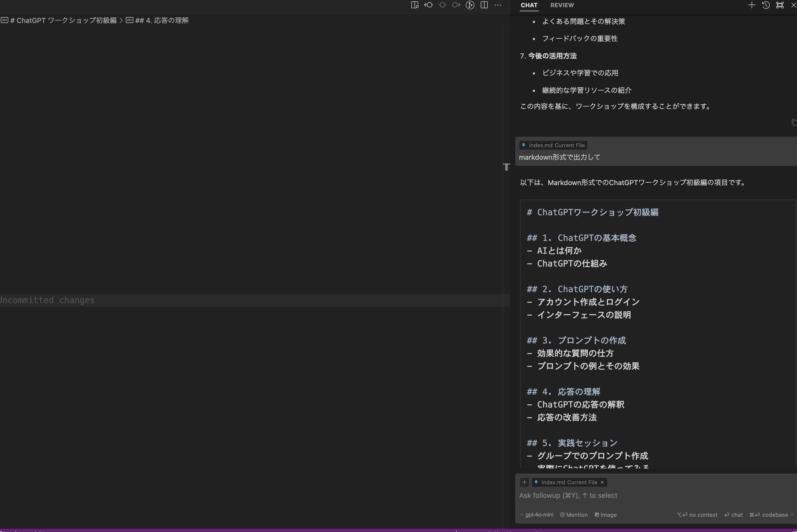Copy message using the copy icon
The height and width of the screenshot is (532, 797).
pos(794,122)
